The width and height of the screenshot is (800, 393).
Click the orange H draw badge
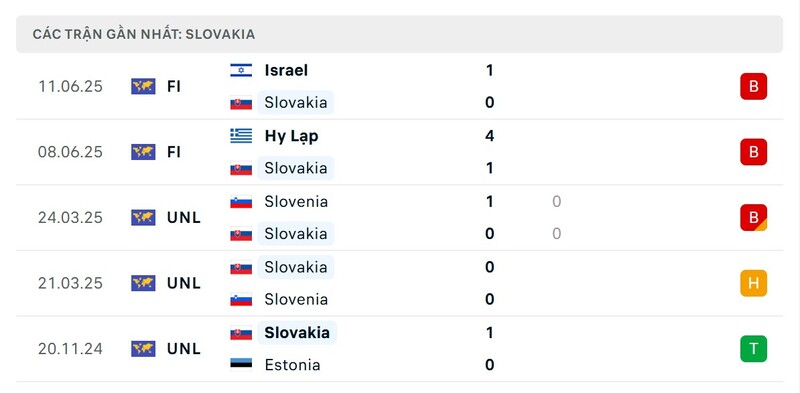click(x=754, y=283)
